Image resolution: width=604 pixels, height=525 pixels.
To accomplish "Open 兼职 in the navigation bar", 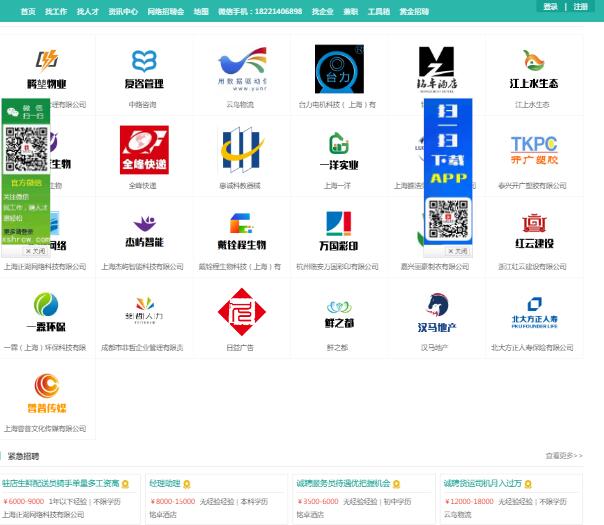I will [x=351, y=12].
